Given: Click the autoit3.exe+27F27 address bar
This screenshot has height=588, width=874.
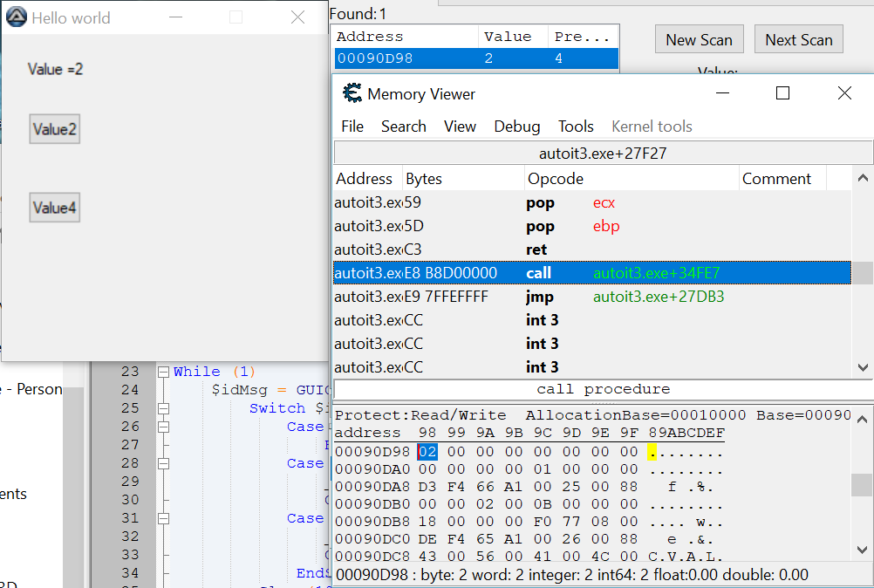Looking at the screenshot, I should coord(603,154).
